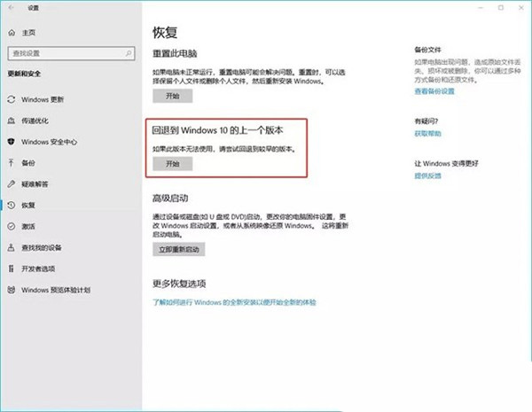Open 疑难解答 wrench icon
The width and height of the screenshot is (532, 412).
[x=11, y=184]
